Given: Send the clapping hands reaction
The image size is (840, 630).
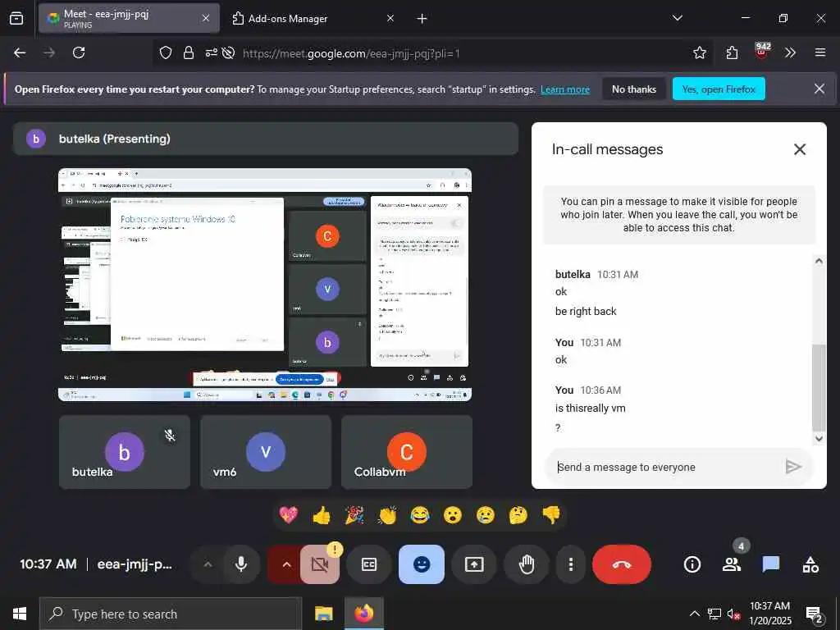Looking at the screenshot, I should point(387,515).
